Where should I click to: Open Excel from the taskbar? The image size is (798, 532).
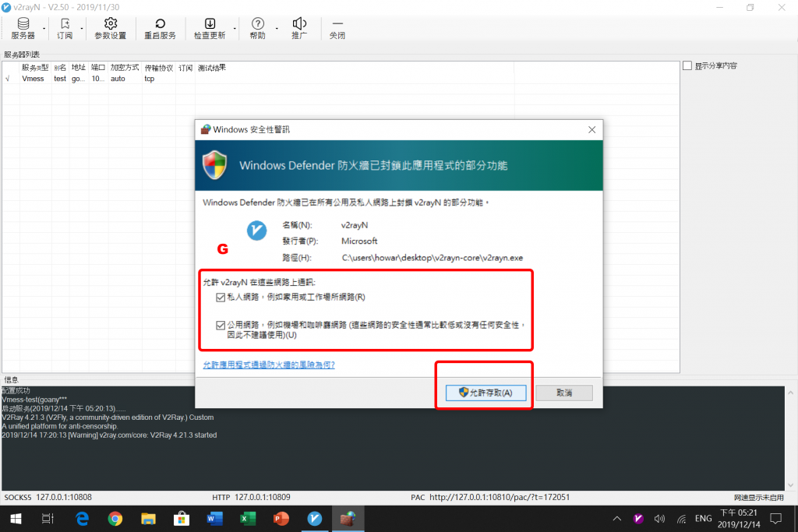(x=248, y=519)
